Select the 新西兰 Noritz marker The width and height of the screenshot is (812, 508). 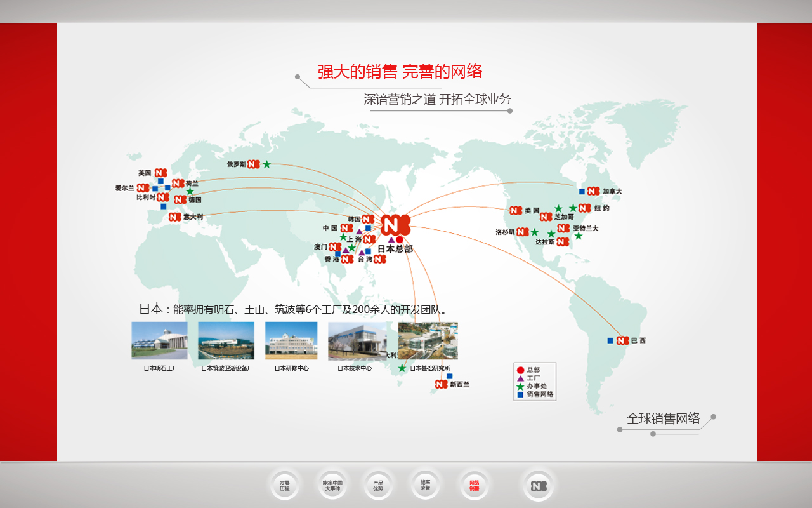click(442, 384)
